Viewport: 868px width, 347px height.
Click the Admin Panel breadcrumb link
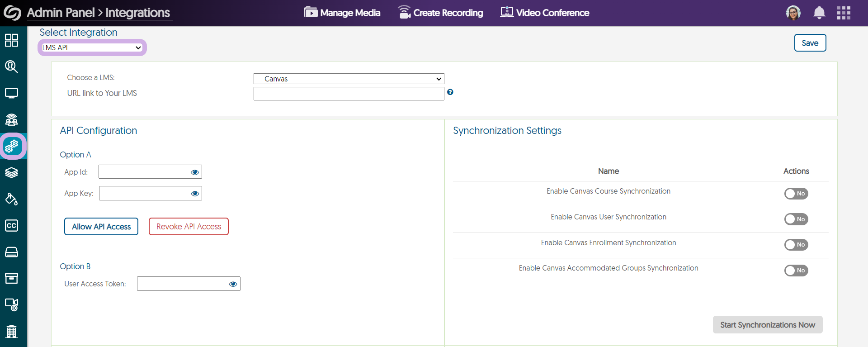coord(61,13)
